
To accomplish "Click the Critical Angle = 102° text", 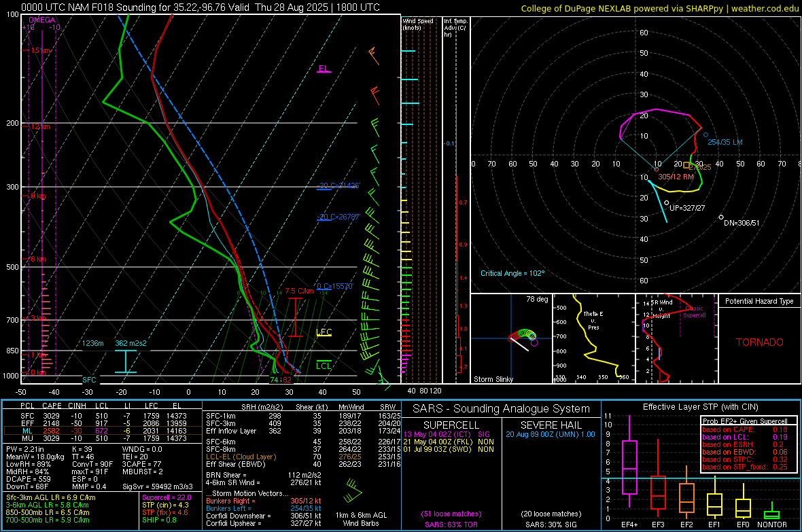I will pyautogui.click(x=512, y=273).
